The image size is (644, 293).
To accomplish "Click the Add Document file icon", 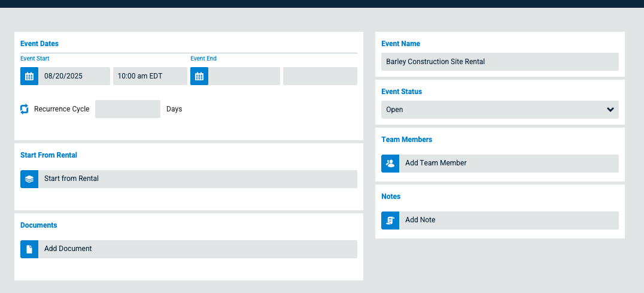I will point(29,249).
